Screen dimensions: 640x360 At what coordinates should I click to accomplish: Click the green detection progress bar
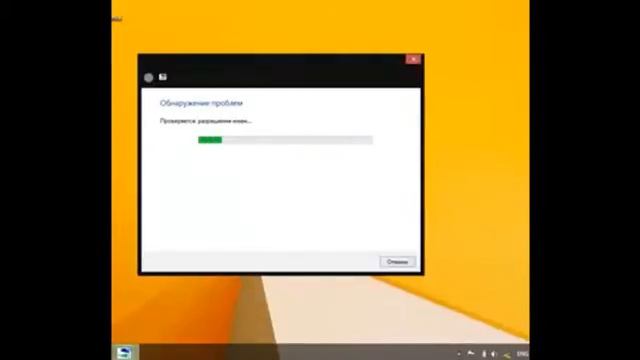pos(285,140)
